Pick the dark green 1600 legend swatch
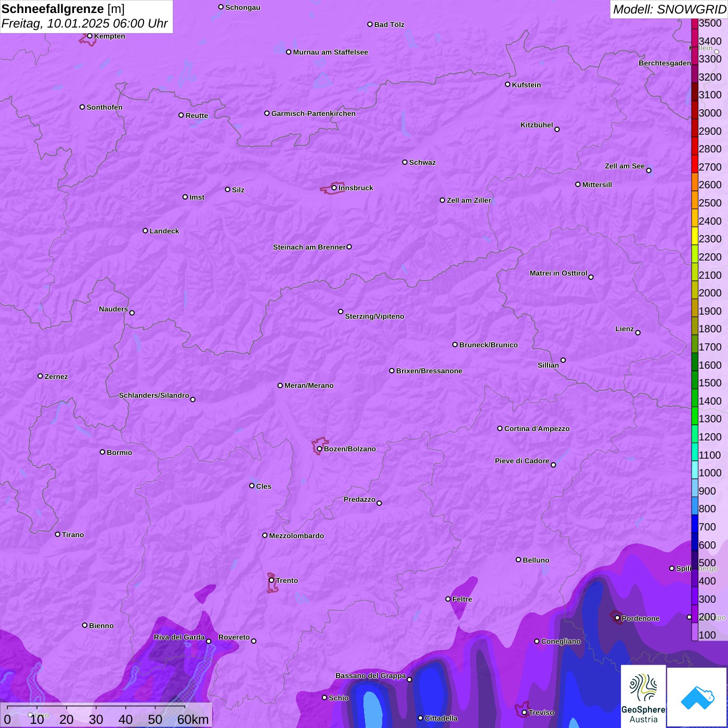Image resolution: width=728 pixels, height=728 pixels. 695,362
